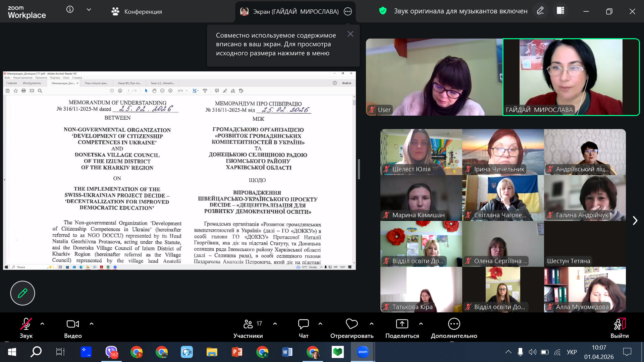Show next page of participant videos

click(635, 221)
